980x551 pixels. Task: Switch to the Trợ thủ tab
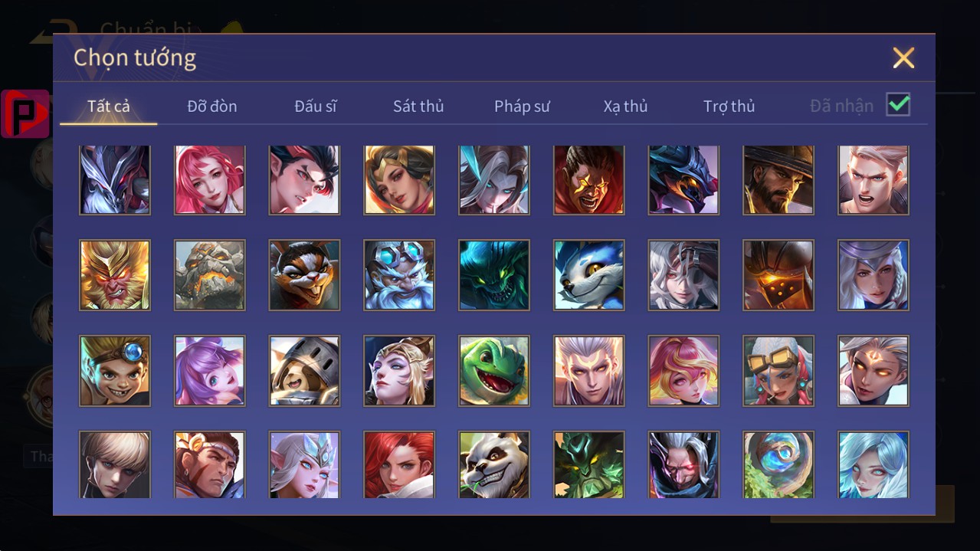click(729, 107)
